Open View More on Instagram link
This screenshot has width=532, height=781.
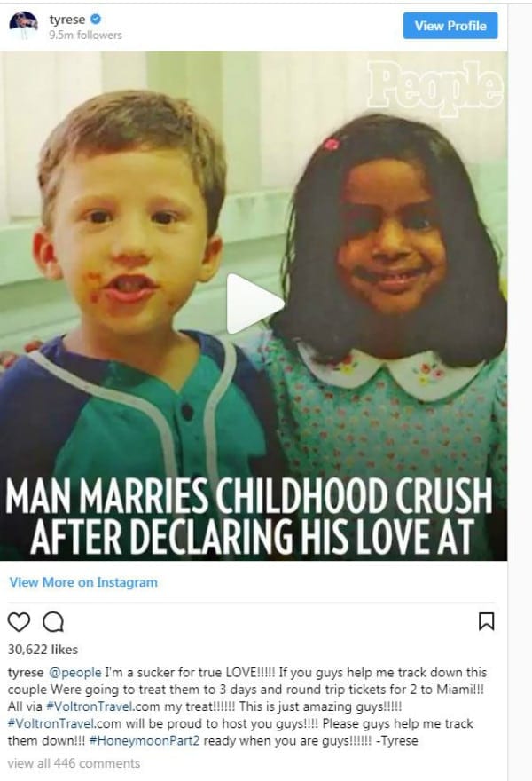[x=83, y=582]
